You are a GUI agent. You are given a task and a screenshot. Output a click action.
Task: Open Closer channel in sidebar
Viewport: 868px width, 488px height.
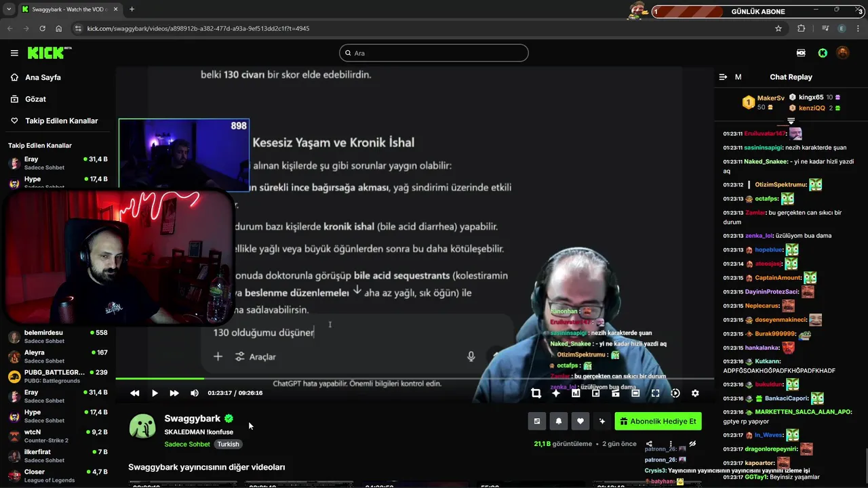coord(58,475)
